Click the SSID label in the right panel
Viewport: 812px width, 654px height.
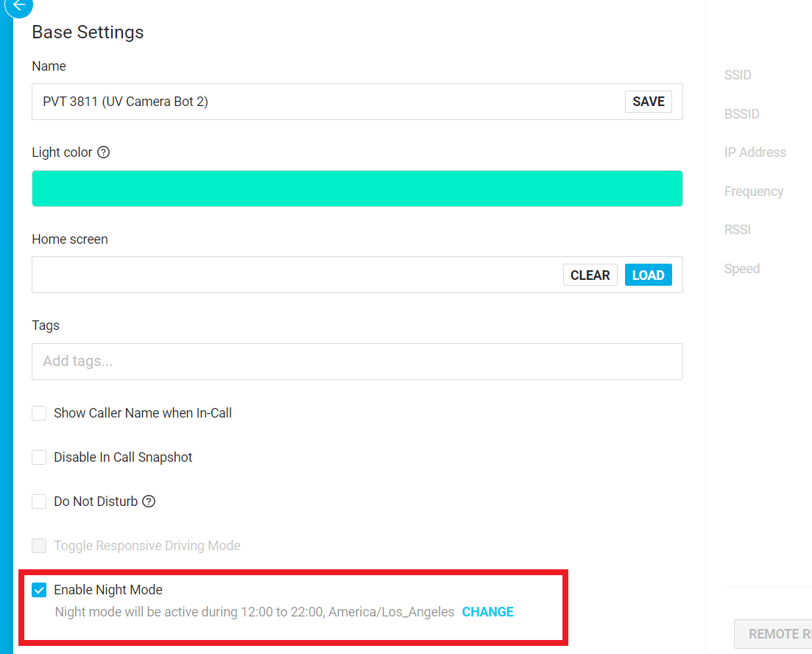738,75
